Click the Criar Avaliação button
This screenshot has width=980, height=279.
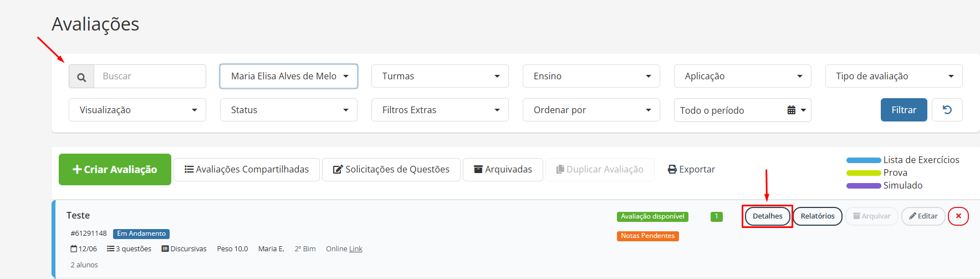(x=115, y=170)
